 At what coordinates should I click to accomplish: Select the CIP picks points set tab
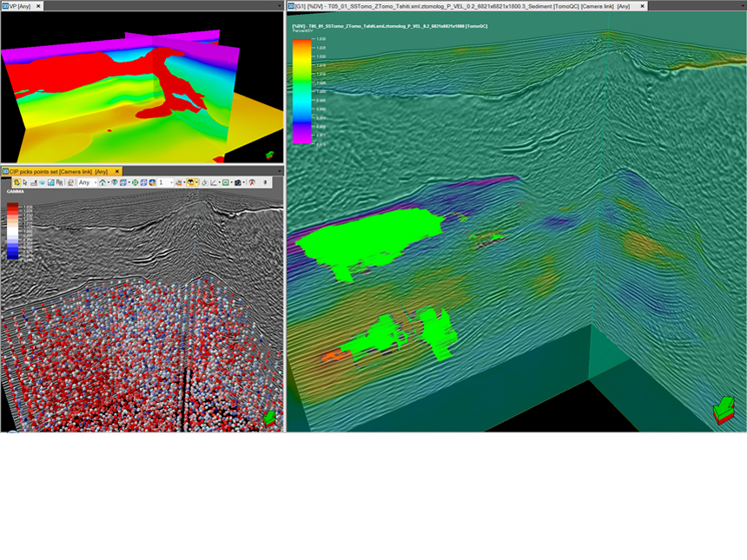pos(56,172)
